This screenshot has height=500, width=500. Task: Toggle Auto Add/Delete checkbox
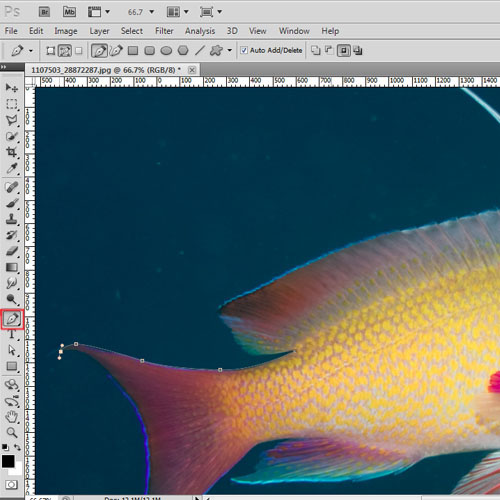244,50
